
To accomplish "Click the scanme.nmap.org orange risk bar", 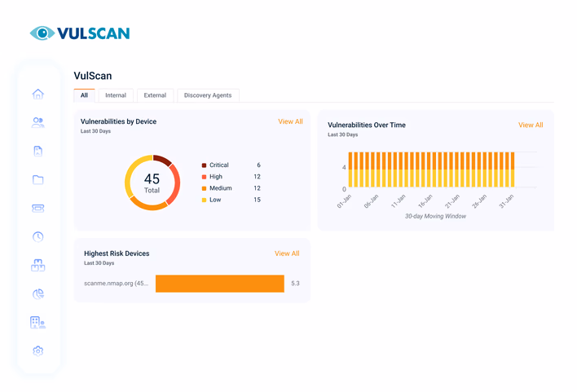I will tap(220, 284).
